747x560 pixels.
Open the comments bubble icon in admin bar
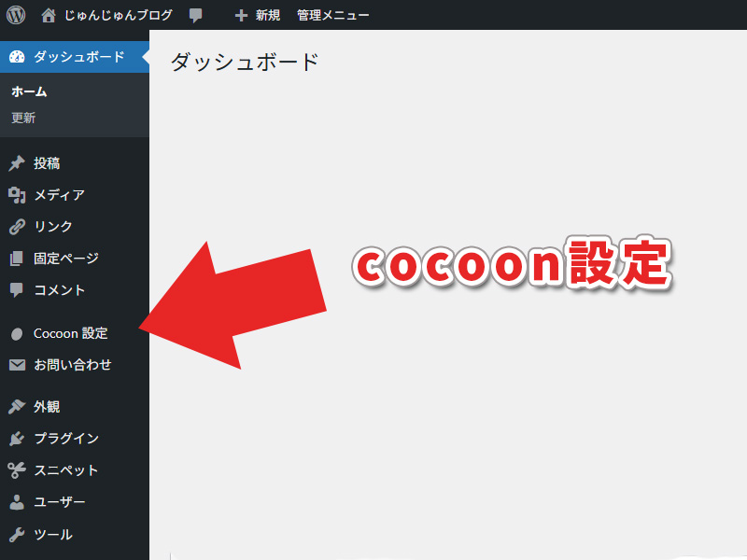(x=195, y=15)
